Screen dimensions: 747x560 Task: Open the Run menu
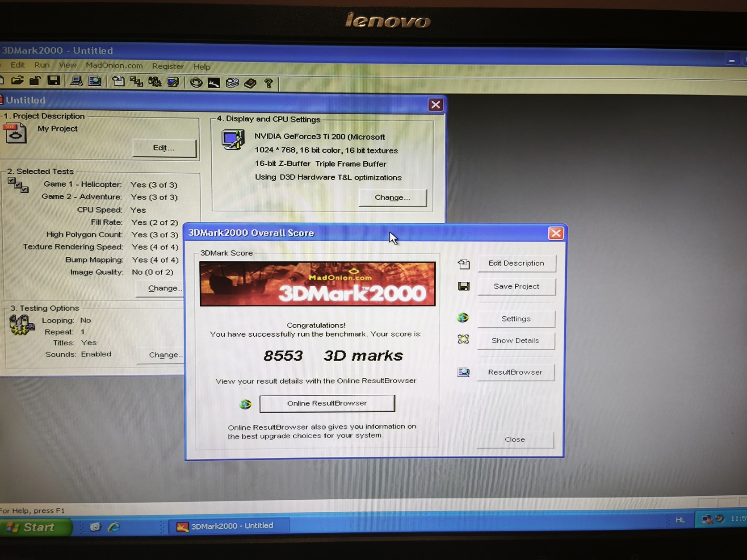click(42, 65)
